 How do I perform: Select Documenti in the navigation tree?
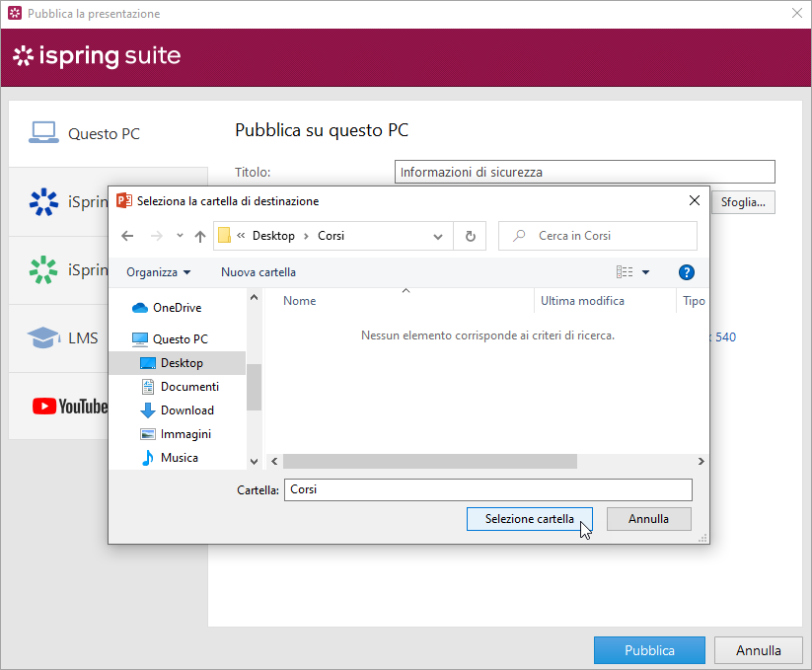coord(189,387)
